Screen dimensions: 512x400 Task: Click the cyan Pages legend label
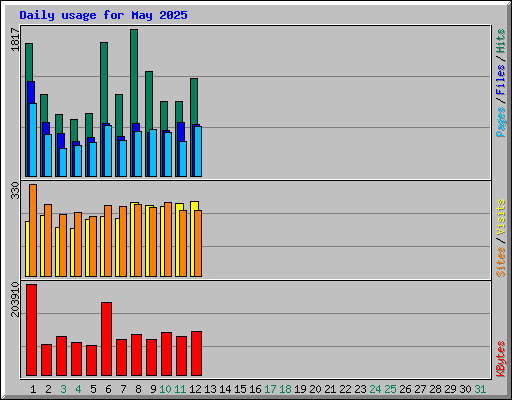coord(501,122)
